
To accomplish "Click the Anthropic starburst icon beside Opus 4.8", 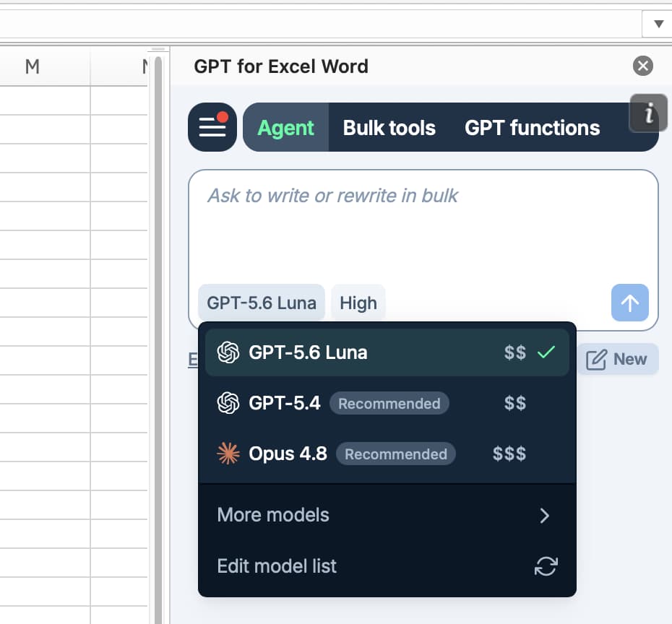I will click(228, 454).
